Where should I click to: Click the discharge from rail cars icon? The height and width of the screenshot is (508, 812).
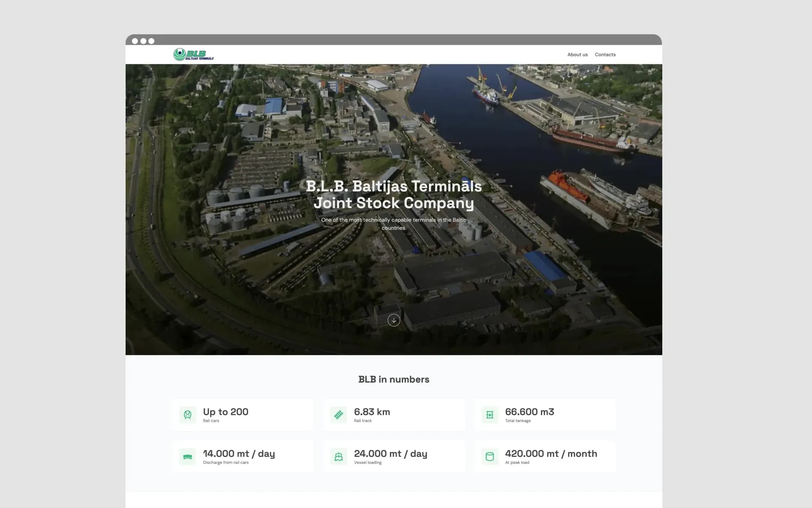tap(188, 457)
